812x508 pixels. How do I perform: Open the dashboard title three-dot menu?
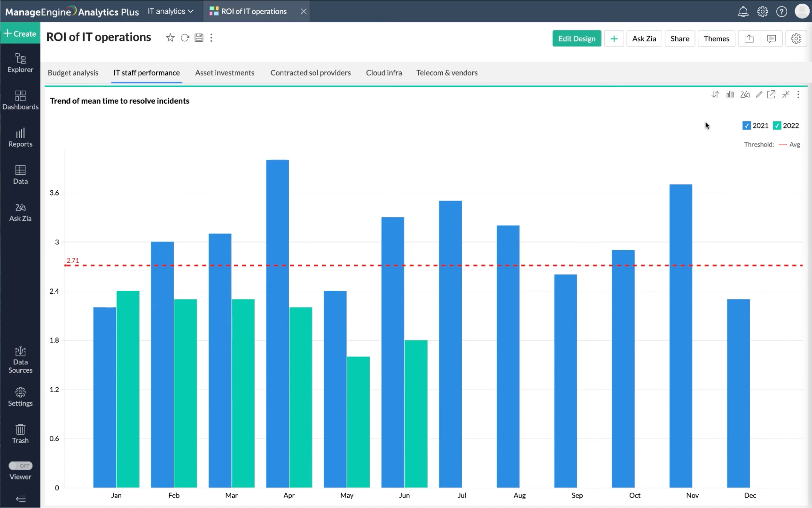(x=211, y=38)
